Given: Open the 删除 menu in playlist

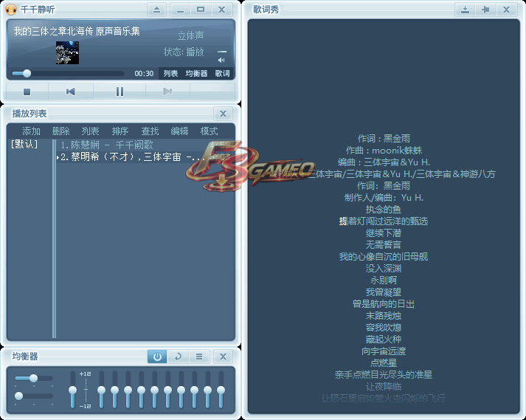Looking at the screenshot, I should (60, 131).
